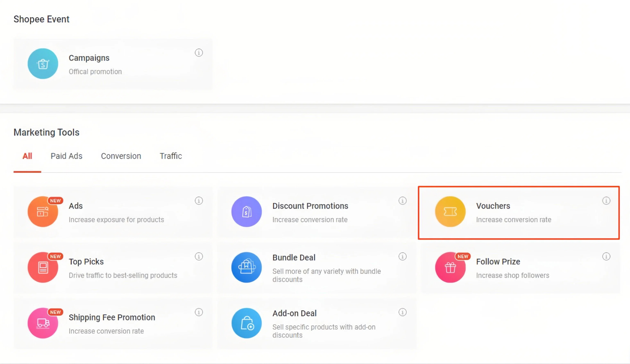The height and width of the screenshot is (364, 630).
Task: Show info for Campaigns card
Action: pos(199,53)
